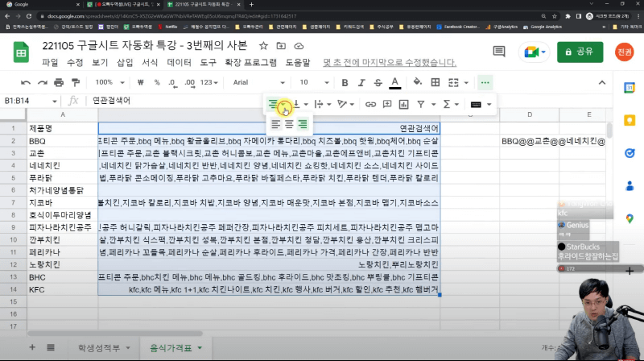Viewport: 644px width, 361px height.
Task: Toggle strikethrough formatting
Action: 378,83
